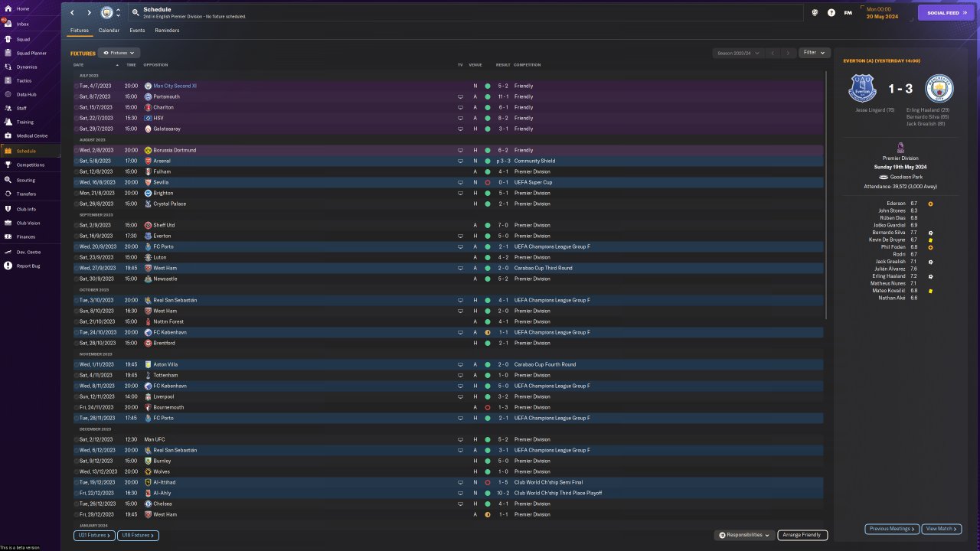Viewport: 980px width, 551px height.
Task: Select the Al-Ittihad Club World Championship fixture
Action: pyautogui.click(x=449, y=482)
